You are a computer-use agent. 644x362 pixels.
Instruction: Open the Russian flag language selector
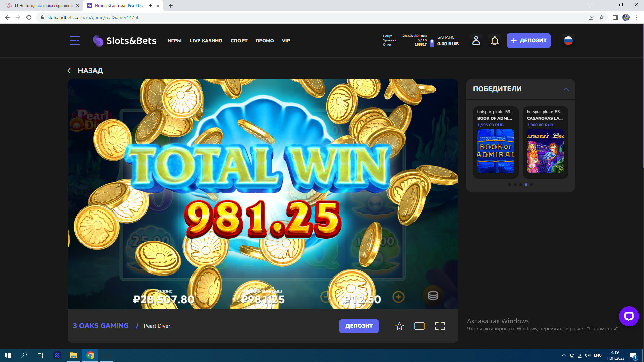pos(568,41)
